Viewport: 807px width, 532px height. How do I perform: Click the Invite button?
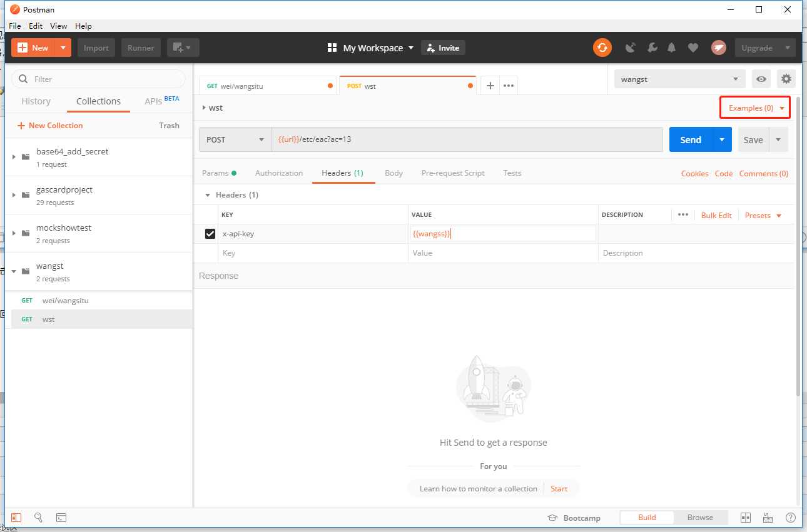[443, 48]
